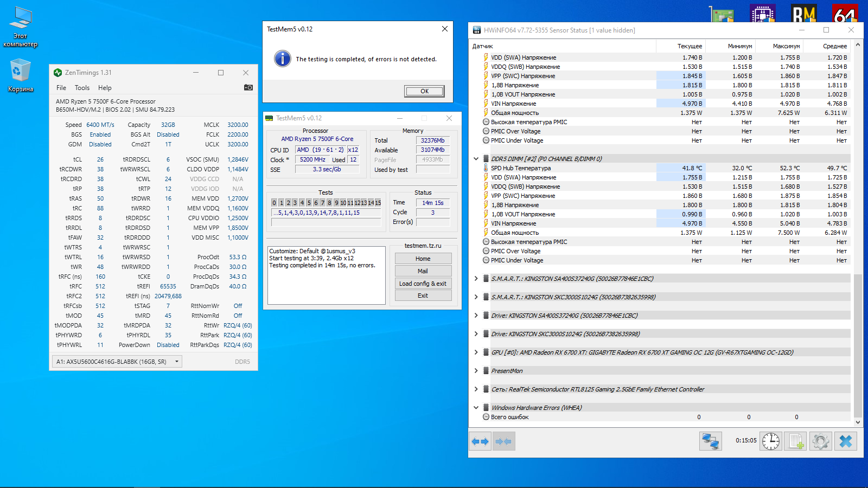
Task: Expand Drive: KINGSTON SKC3000S1024G group
Action: pyautogui.click(x=476, y=334)
